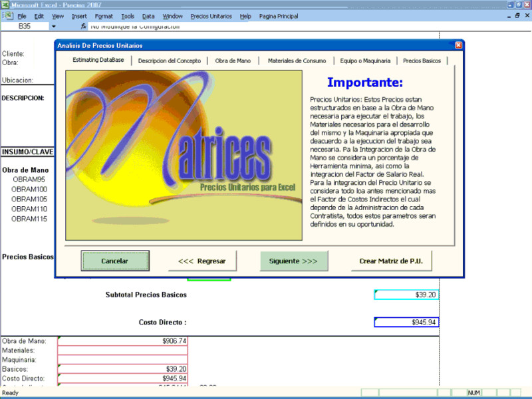
Task: Open the Tools menu
Action: 128,16
